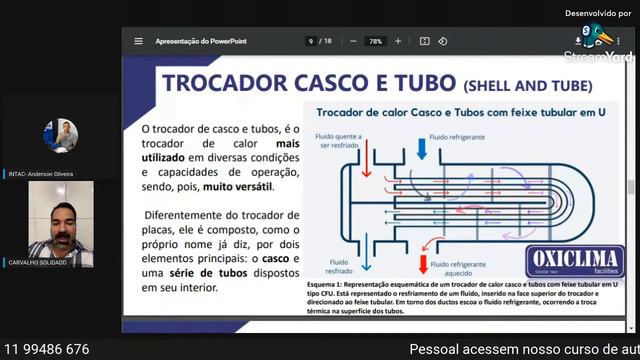Click the phone number 11 99486 676
This screenshot has height=360, width=640.
(47, 349)
